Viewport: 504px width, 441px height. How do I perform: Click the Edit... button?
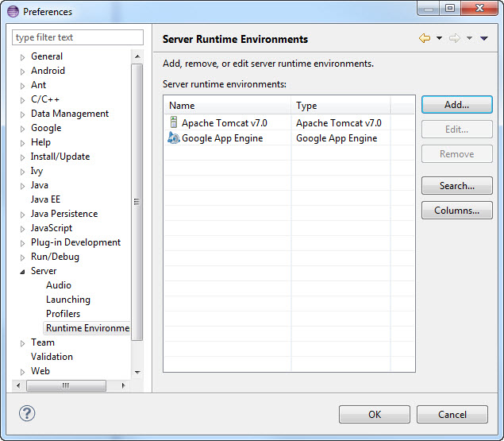[x=456, y=130]
